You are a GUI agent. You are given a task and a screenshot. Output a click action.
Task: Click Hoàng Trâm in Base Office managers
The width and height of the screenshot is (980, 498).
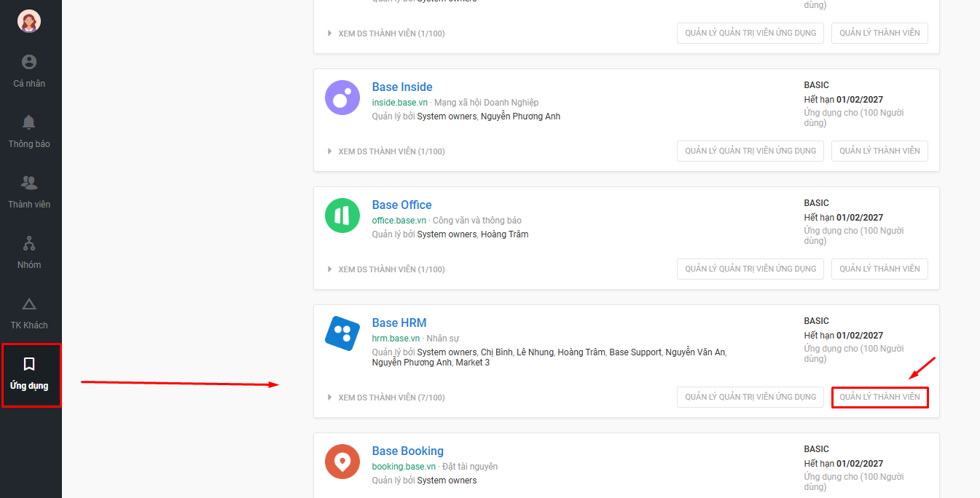tap(504, 234)
